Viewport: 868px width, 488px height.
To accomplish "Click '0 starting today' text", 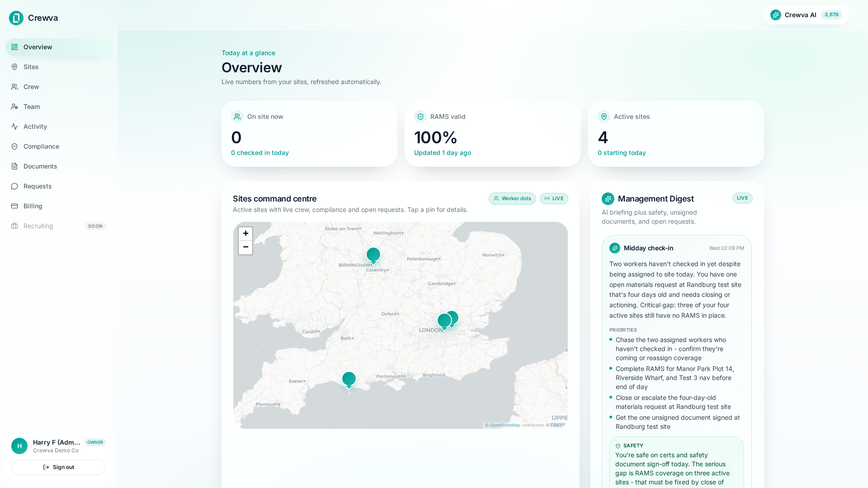I will [622, 153].
